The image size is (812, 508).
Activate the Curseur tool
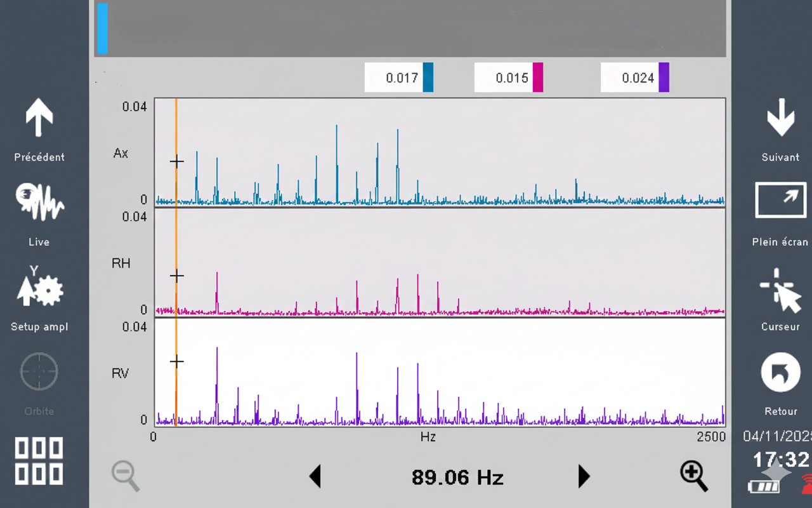780,291
